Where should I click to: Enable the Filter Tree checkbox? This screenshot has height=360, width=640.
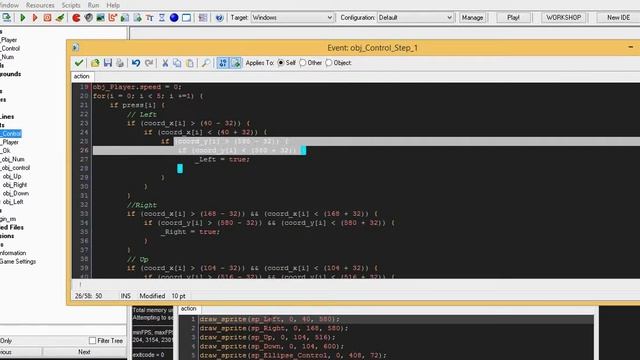(93, 340)
